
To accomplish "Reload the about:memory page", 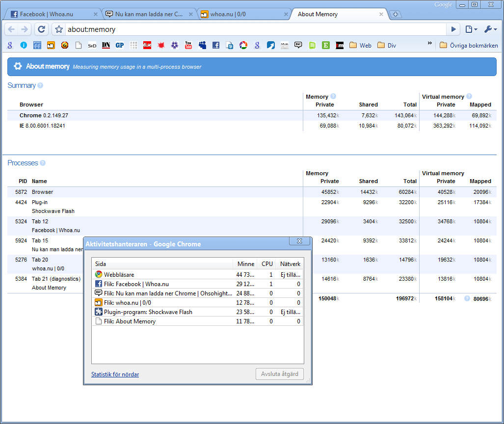I will pos(41,29).
